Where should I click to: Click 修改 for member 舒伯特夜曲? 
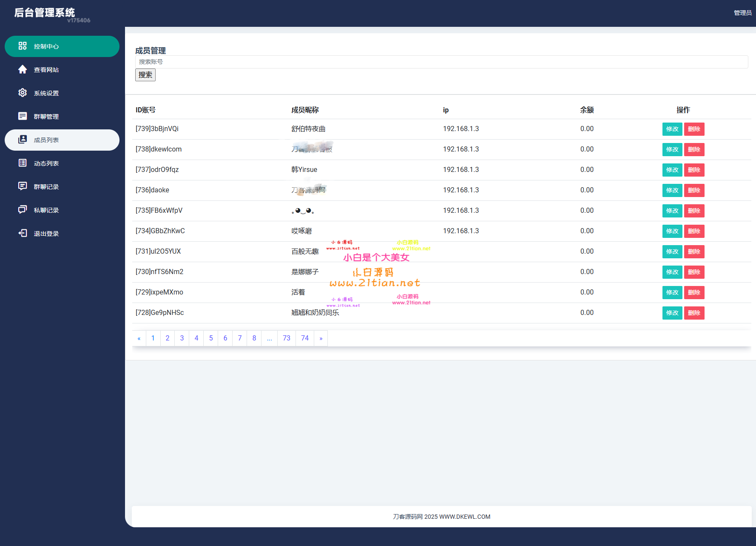click(x=672, y=129)
